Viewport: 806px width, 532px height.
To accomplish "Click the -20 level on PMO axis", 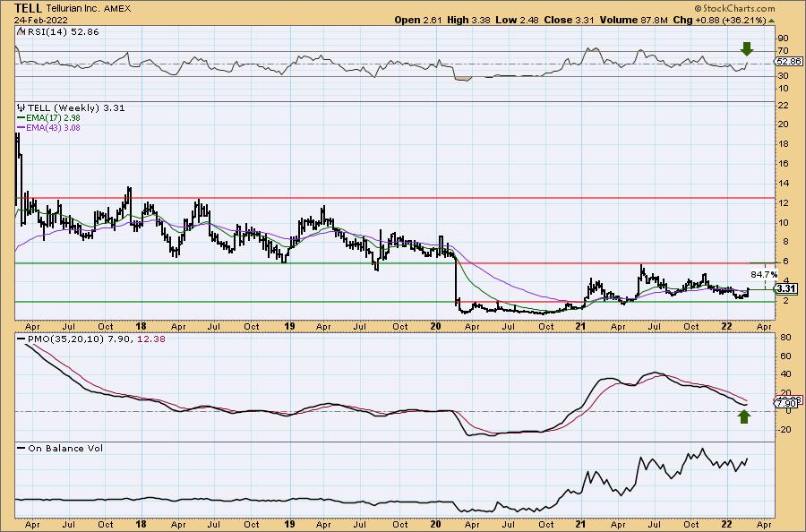I will [x=784, y=430].
